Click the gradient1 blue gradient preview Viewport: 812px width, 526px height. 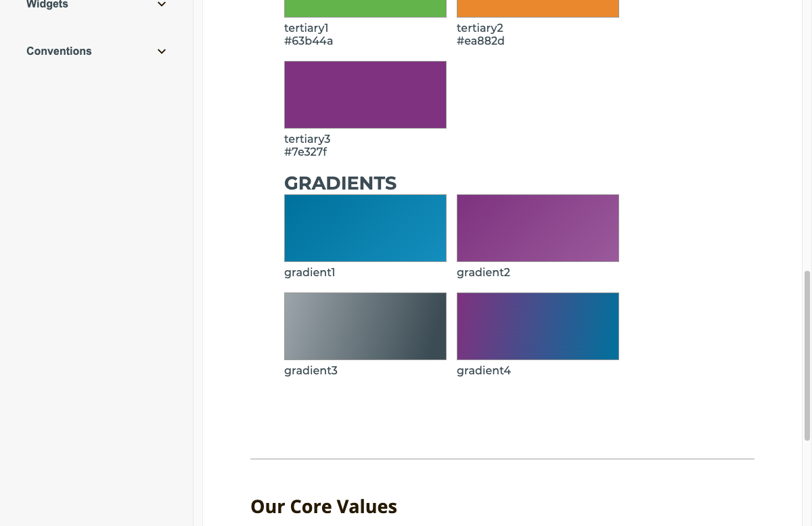pos(365,227)
